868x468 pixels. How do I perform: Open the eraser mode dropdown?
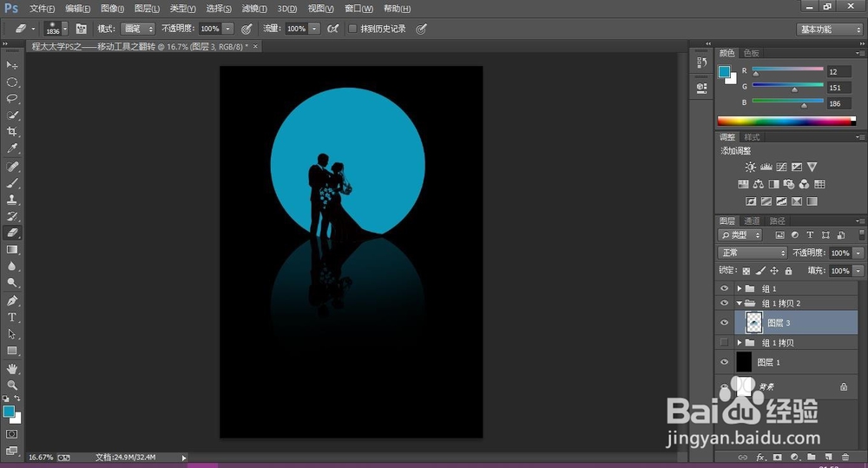pos(138,29)
